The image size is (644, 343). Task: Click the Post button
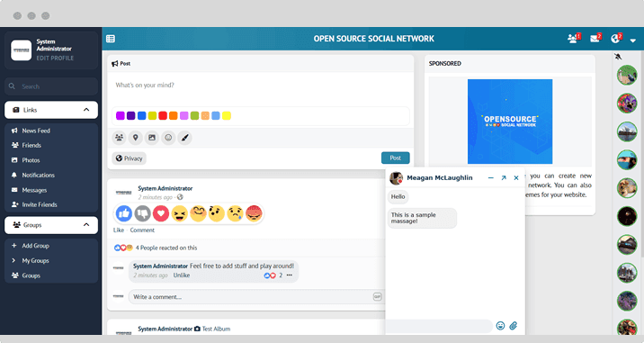[x=395, y=158]
